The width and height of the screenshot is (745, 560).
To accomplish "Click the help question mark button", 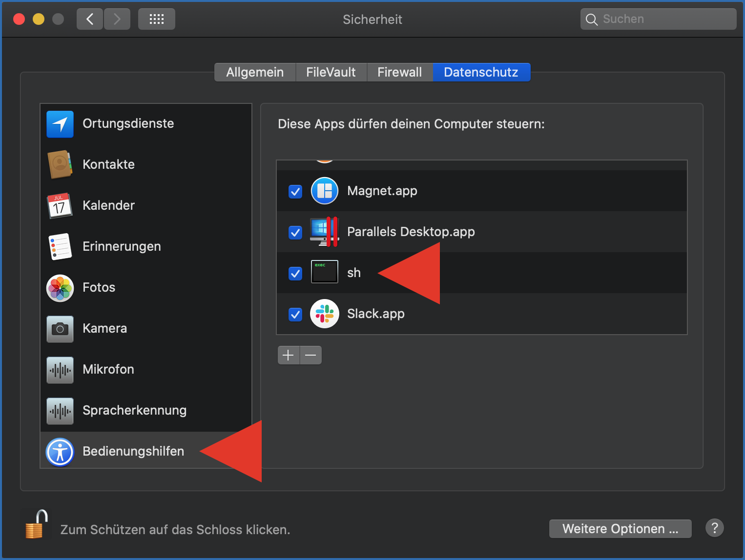I will [714, 528].
